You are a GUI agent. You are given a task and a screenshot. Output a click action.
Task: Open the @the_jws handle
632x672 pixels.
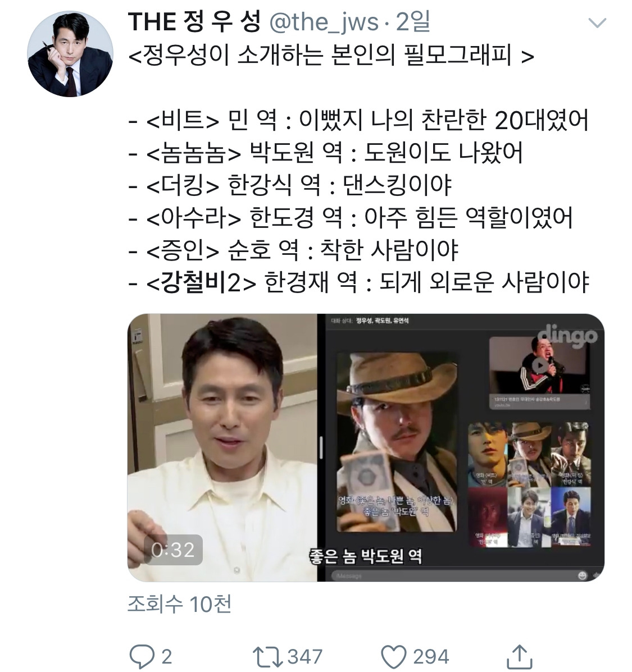click(x=324, y=22)
